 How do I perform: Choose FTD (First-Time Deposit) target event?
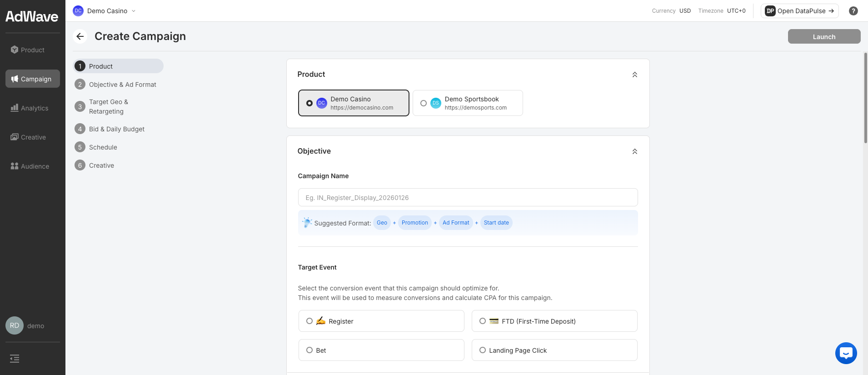point(554,321)
